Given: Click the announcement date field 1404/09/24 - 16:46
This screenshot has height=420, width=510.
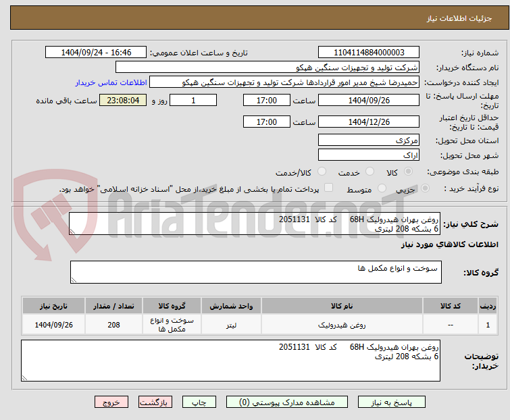Looking at the screenshot, I should (96, 53).
